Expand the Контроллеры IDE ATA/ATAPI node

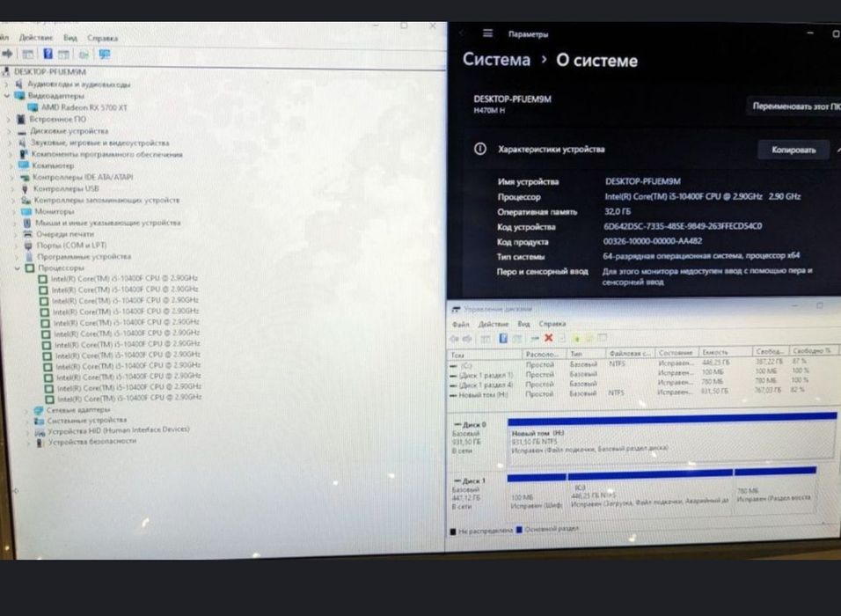12,177
